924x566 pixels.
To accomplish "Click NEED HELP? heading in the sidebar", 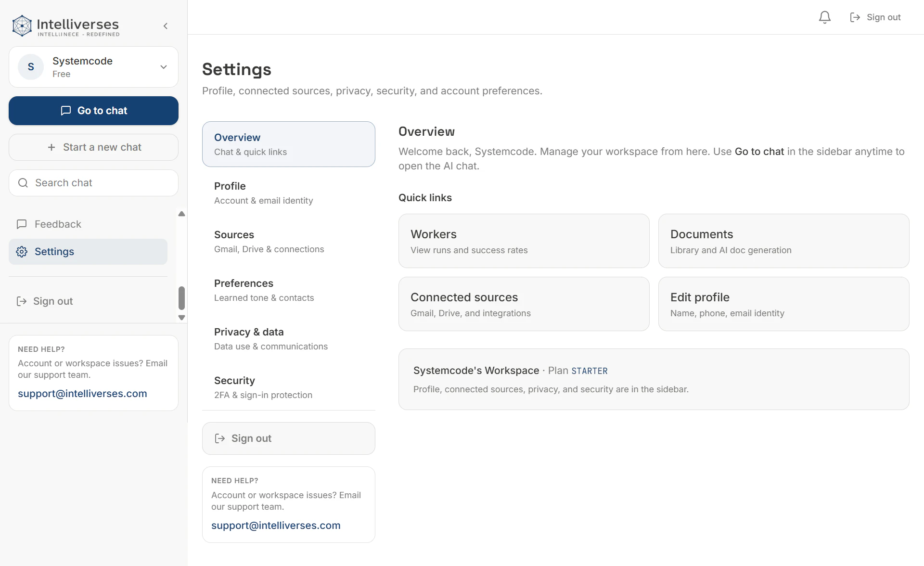I will pos(41,349).
